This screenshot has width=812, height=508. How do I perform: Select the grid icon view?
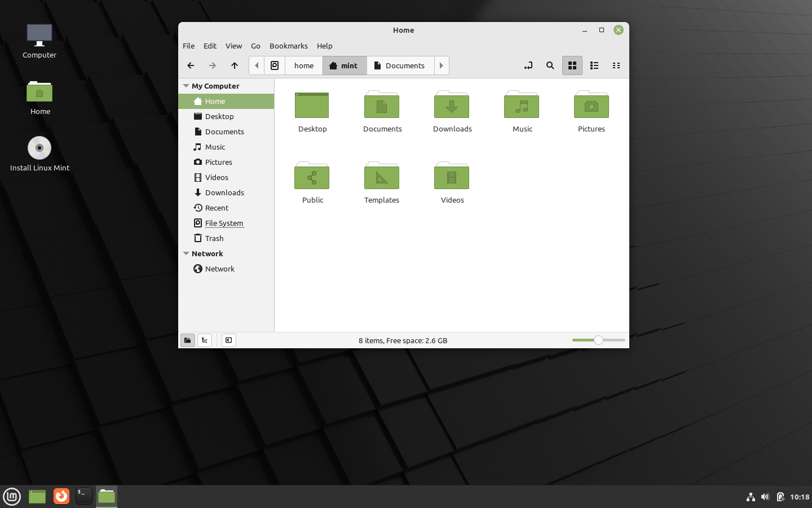572,65
